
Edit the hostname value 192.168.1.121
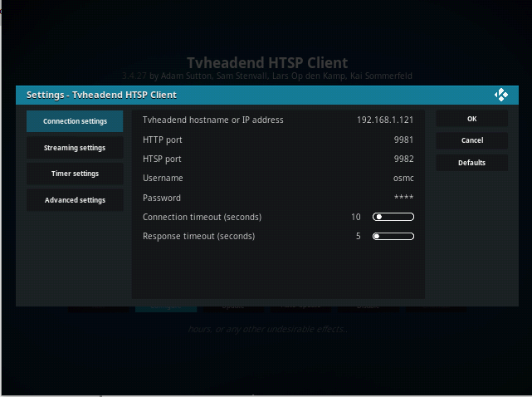pos(385,120)
